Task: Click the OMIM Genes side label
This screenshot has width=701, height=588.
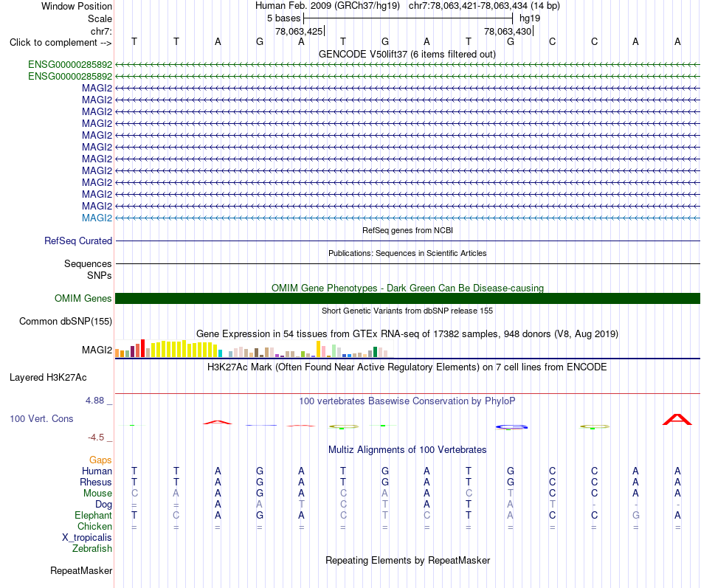Action: 83,298
